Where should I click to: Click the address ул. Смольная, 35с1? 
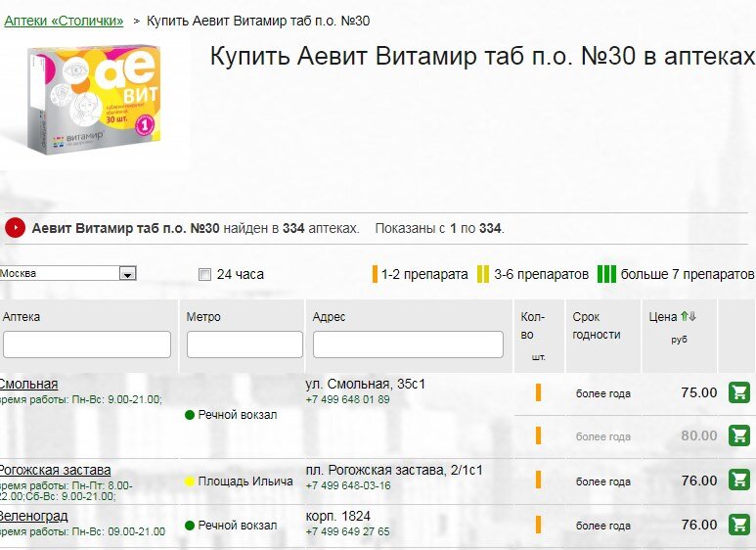[x=366, y=384]
